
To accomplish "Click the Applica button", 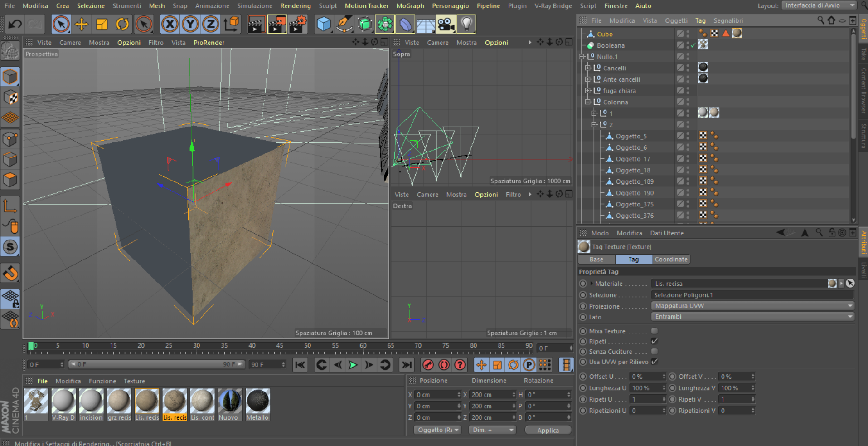I will point(548,430).
